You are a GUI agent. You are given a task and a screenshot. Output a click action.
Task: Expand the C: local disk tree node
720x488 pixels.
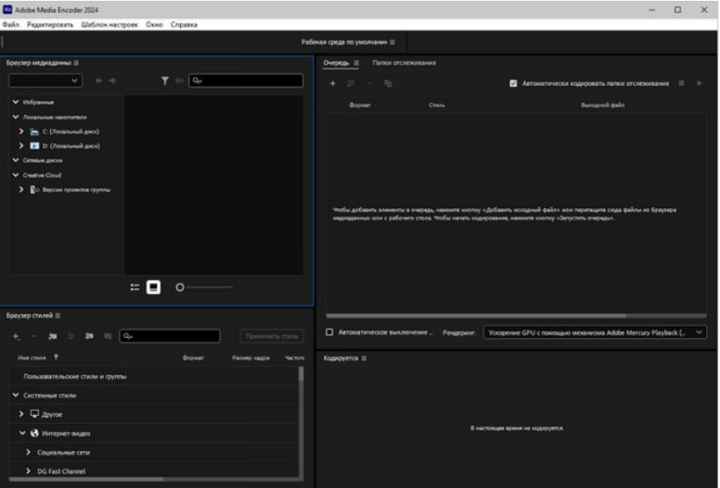click(x=21, y=131)
